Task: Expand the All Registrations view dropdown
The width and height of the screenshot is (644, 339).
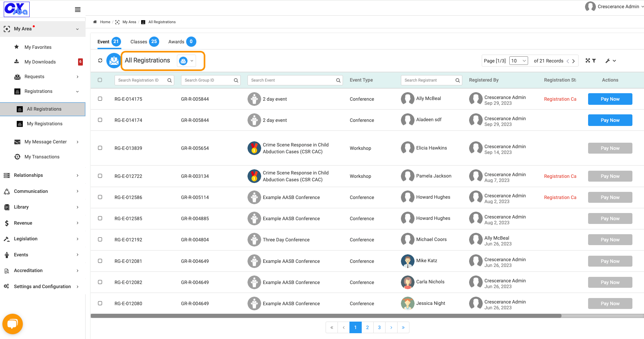Action: point(187,61)
